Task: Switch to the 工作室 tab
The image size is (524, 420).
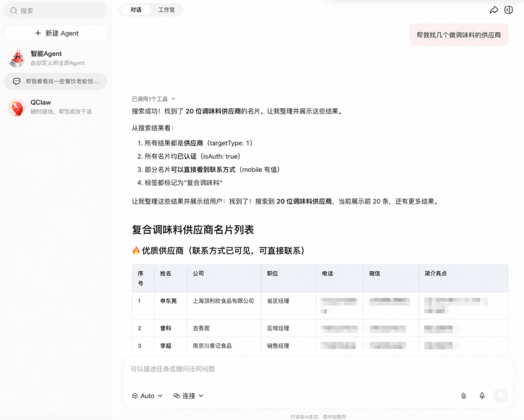Action: [166, 10]
